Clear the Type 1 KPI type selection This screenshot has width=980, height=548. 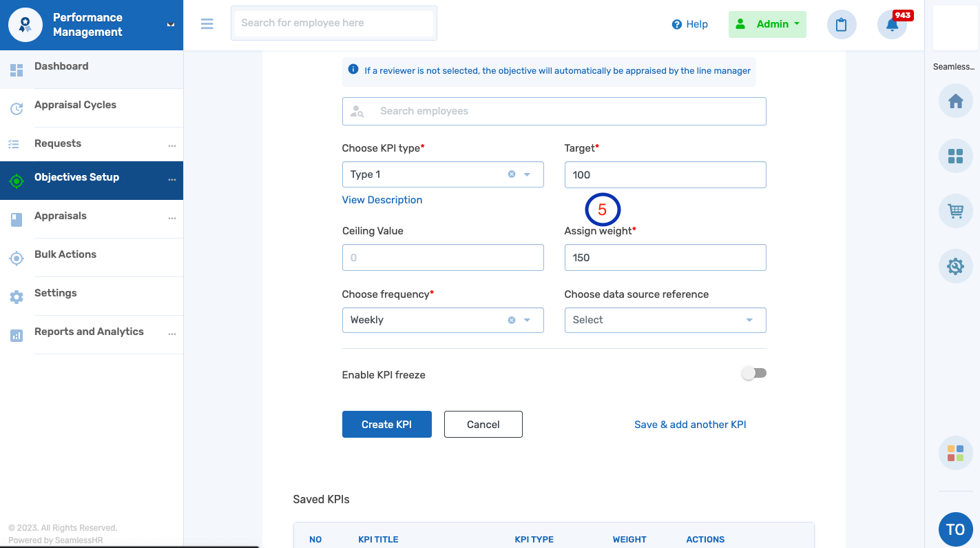[511, 174]
